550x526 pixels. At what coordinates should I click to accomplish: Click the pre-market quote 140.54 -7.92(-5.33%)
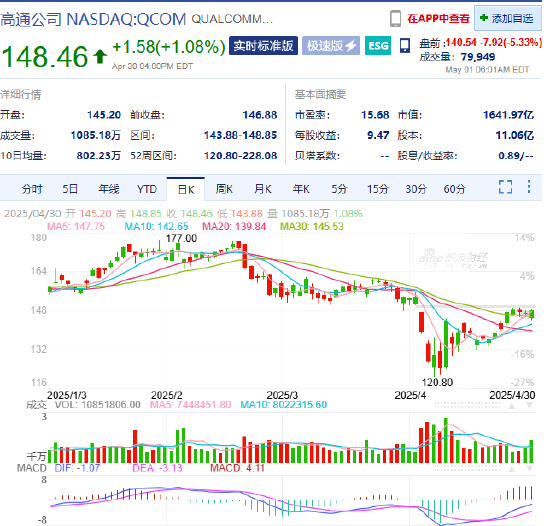[494, 43]
